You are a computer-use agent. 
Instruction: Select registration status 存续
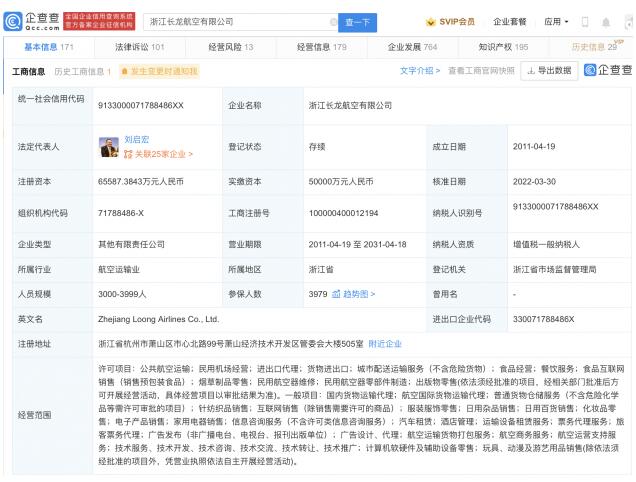coord(317,147)
